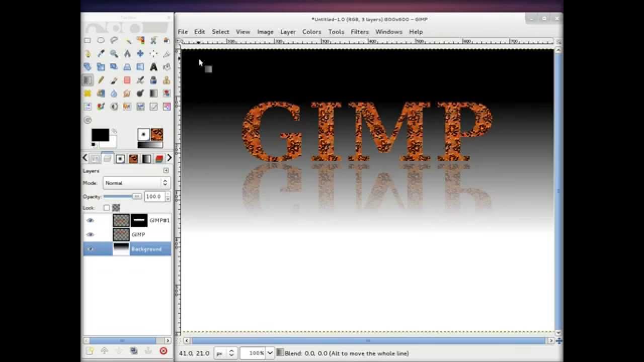Select the Airbrush tool
Viewport: 644px width, 362px height.
pos(140,80)
